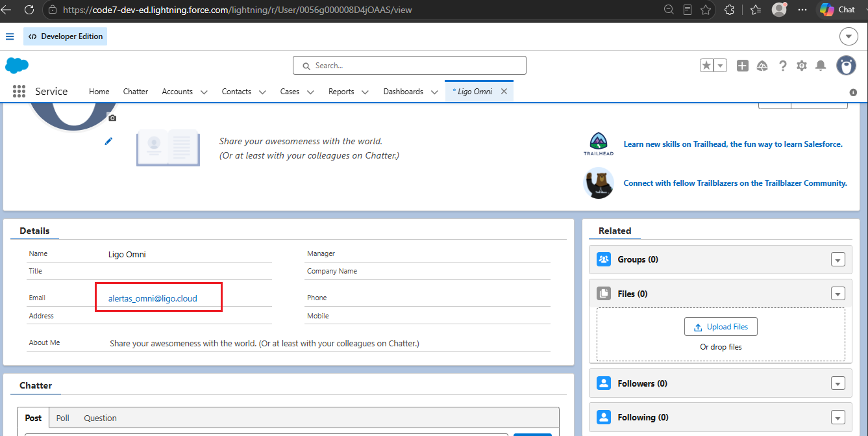Open browser reader view icon
Viewport: 868px width, 436px height.
pyautogui.click(x=688, y=10)
